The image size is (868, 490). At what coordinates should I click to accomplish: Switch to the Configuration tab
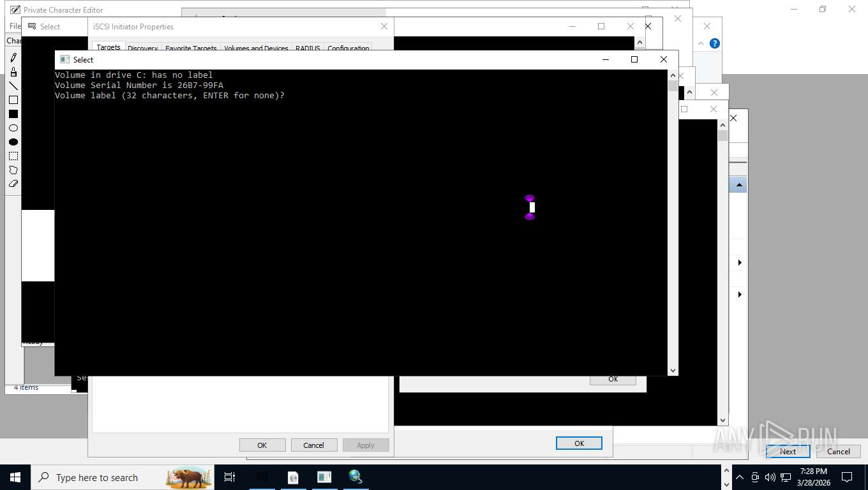pos(348,48)
